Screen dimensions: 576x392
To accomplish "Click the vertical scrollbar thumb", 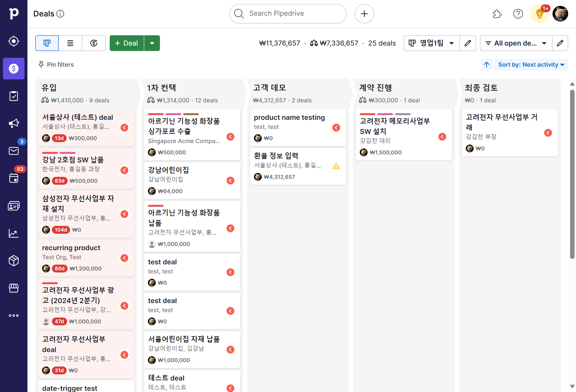I will click(x=572, y=174).
